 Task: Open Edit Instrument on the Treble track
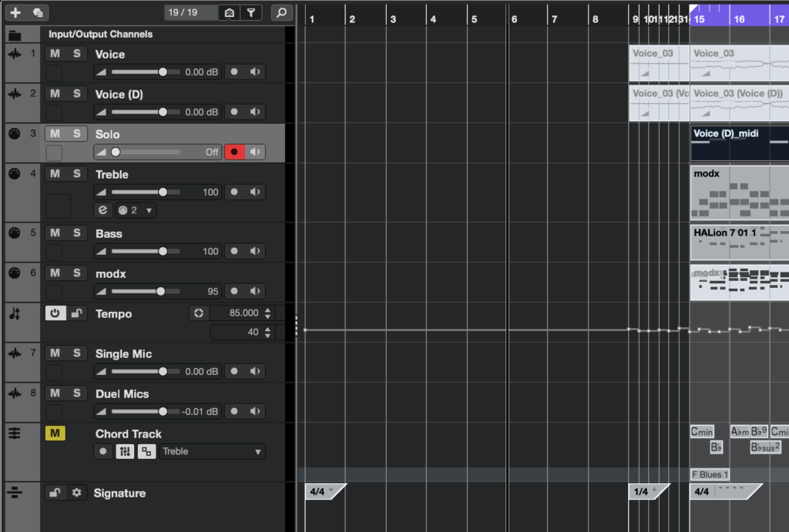click(x=103, y=210)
